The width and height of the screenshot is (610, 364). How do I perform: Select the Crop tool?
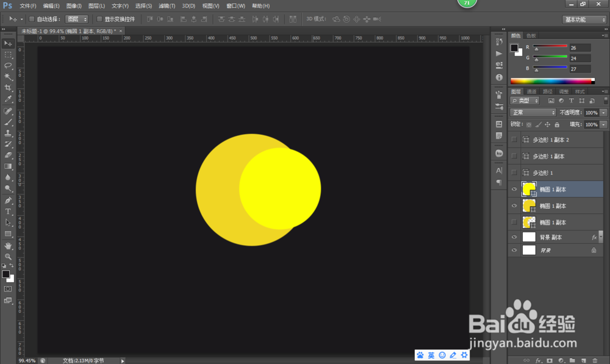8,88
